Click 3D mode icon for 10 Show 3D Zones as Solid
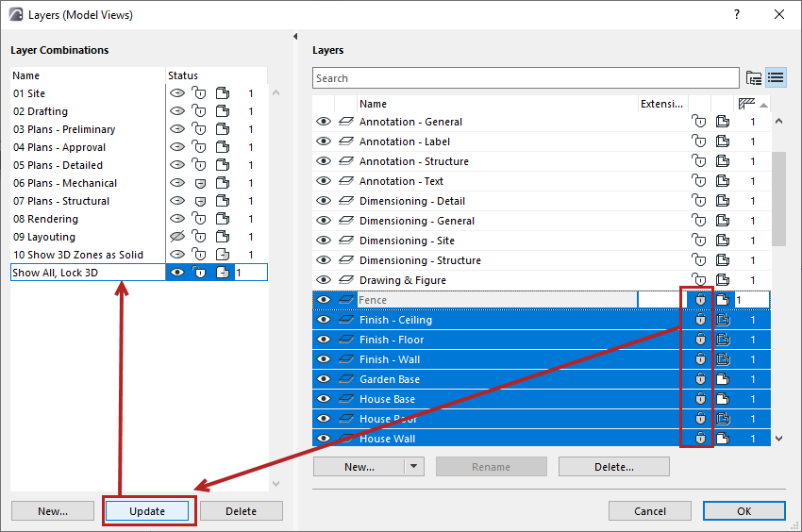The height and width of the screenshot is (532, 802). (223, 255)
